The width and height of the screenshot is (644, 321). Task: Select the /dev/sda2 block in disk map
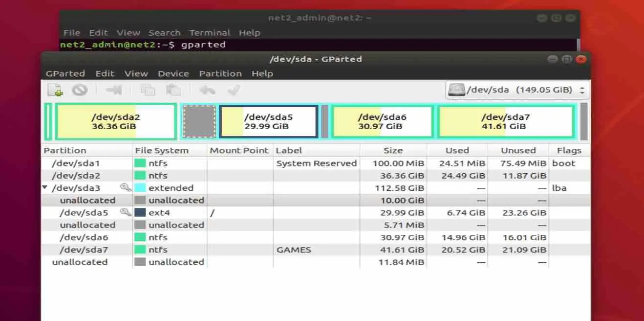click(116, 121)
